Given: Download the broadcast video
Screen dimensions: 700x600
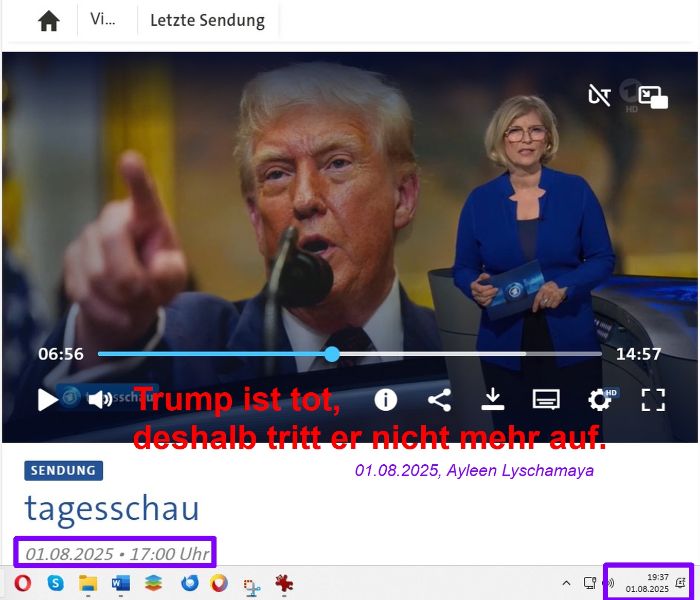Looking at the screenshot, I should click(492, 399).
